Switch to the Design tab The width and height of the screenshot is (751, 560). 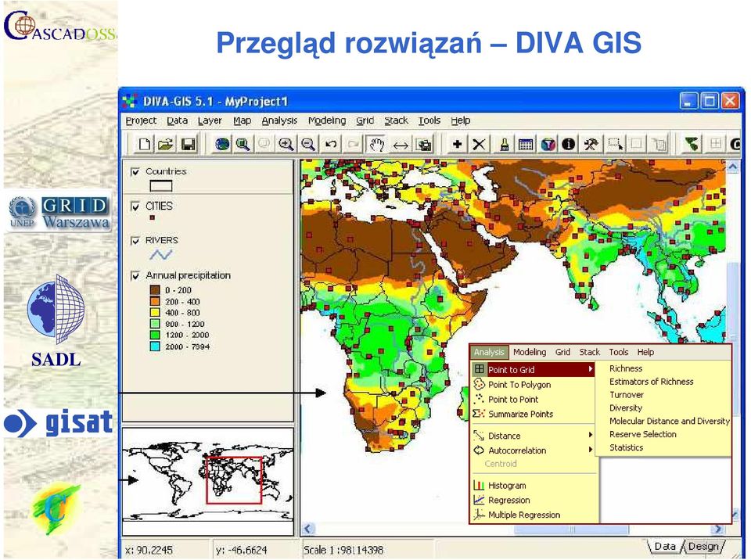703,546
